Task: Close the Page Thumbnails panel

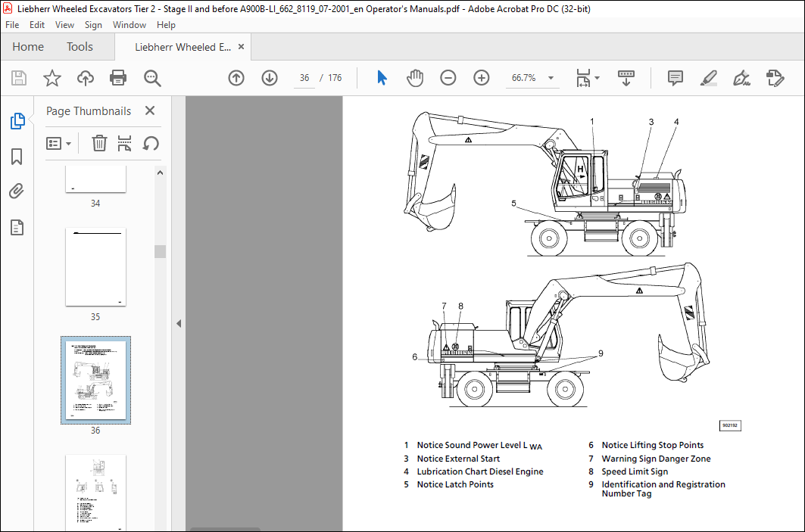Action: [x=150, y=110]
